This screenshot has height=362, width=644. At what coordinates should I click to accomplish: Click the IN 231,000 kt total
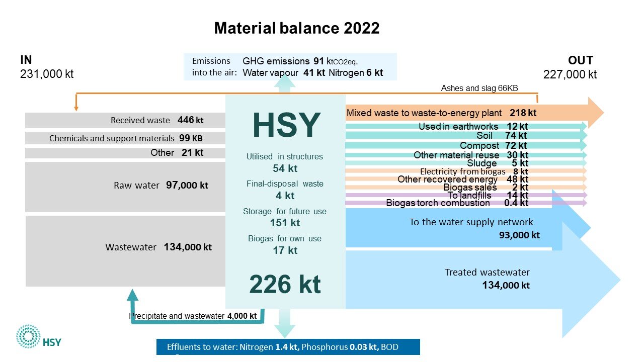(x=47, y=67)
